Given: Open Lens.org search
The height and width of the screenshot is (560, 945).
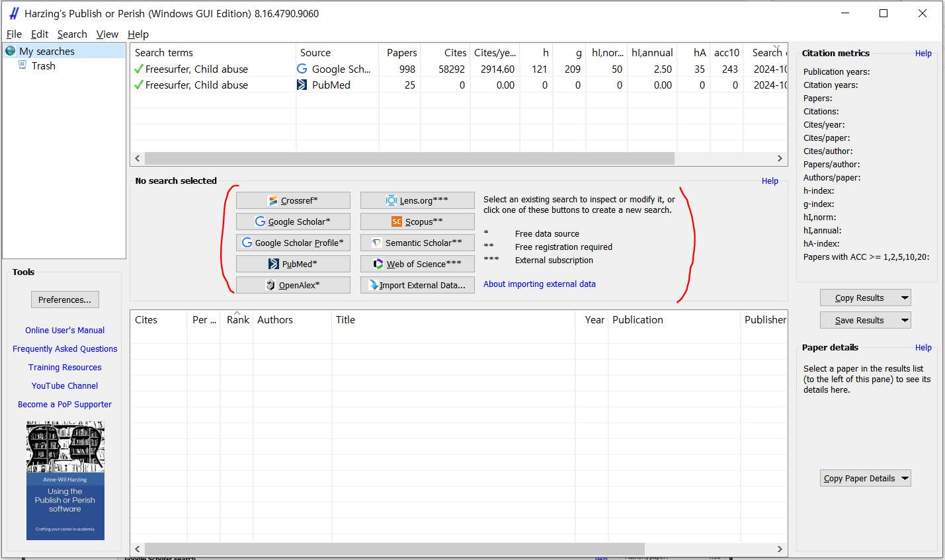Looking at the screenshot, I should (x=417, y=200).
